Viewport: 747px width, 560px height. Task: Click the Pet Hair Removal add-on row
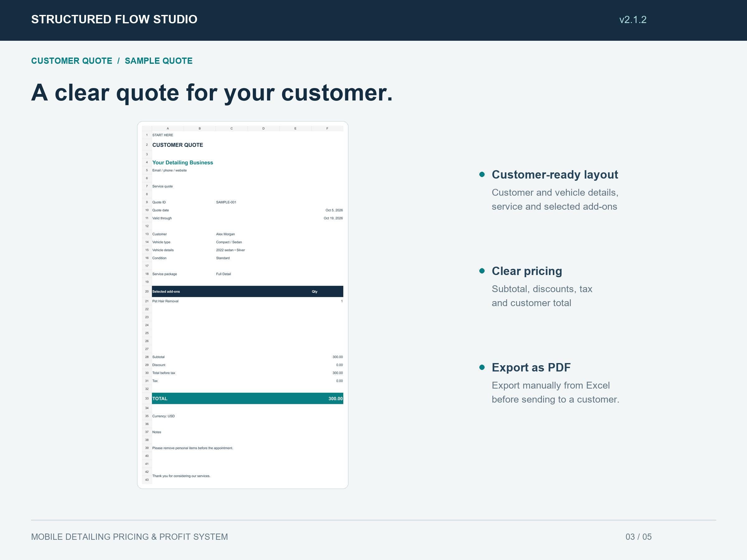tap(247, 301)
